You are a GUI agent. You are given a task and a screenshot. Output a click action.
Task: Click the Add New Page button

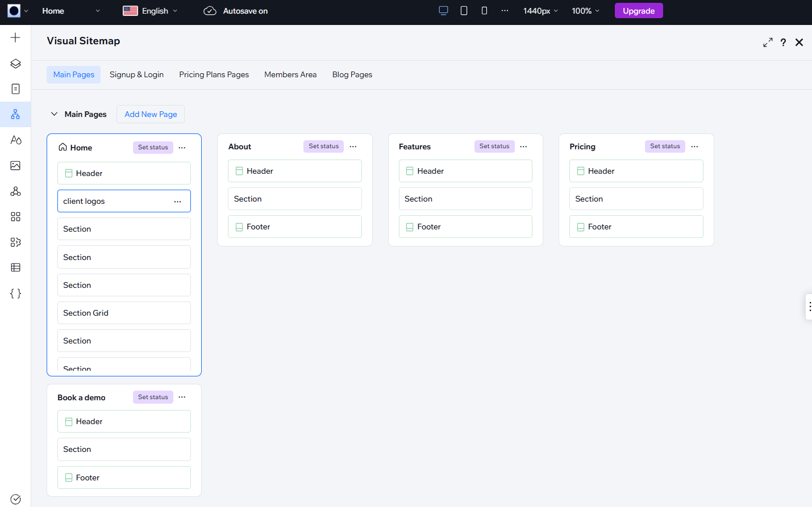pos(151,114)
